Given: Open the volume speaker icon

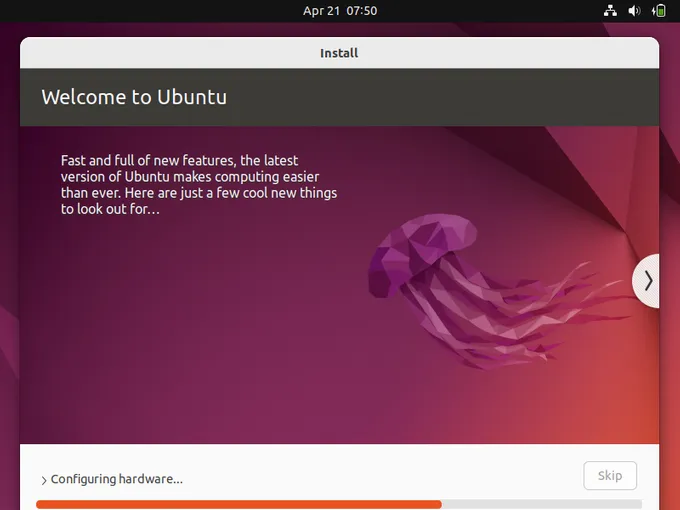Looking at the screenshot, I should [634, 10].
